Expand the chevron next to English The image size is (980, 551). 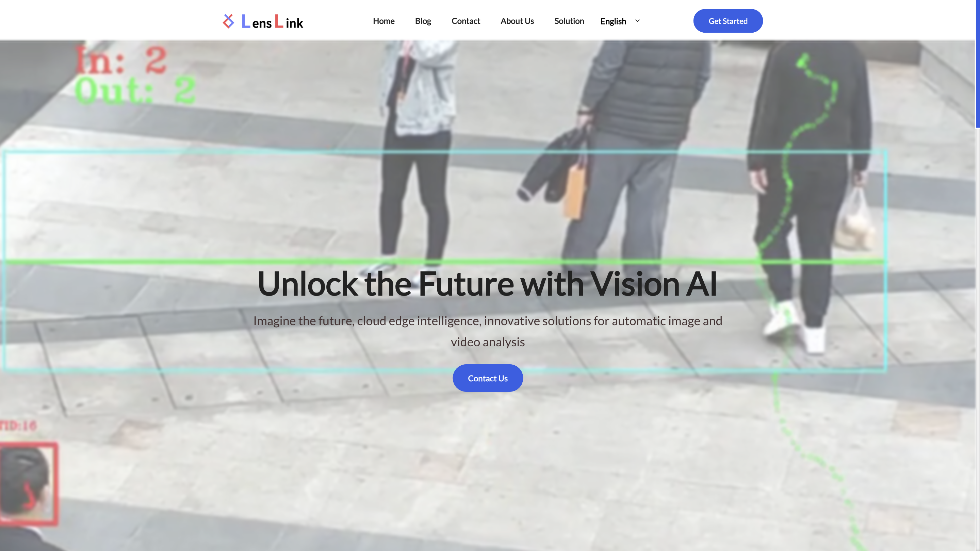(x=637, y=21)
